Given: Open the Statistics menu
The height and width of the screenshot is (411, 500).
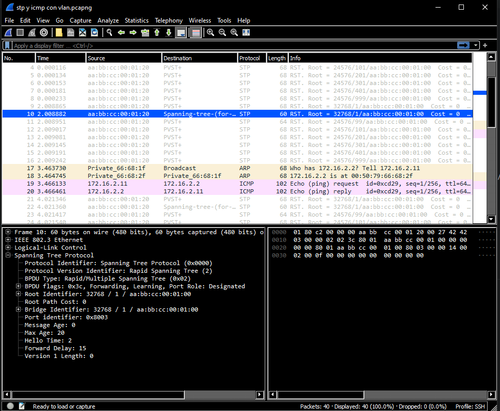Looking at the screenshot, I should click(137, 21).
